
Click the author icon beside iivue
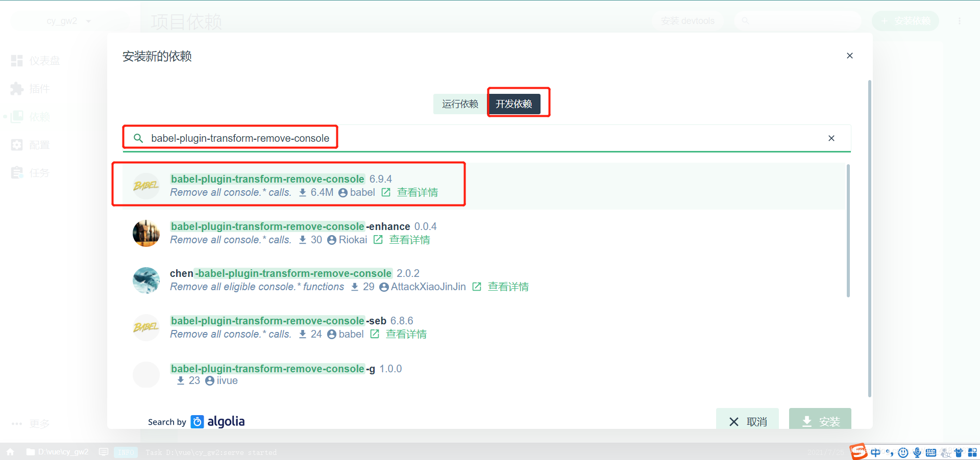click(210, 380)
